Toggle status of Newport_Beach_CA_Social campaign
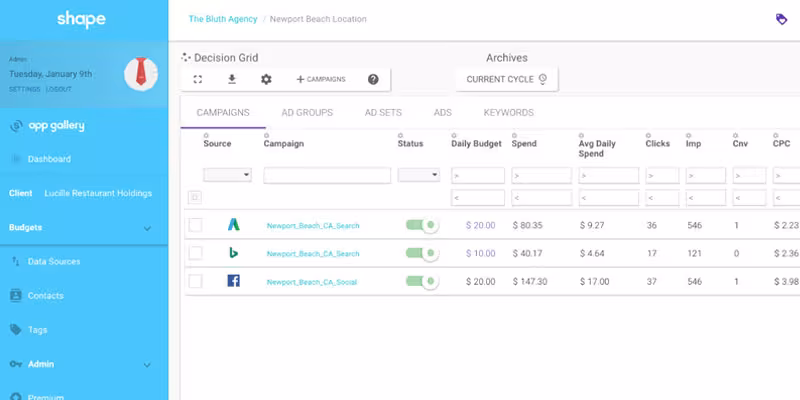The height and width of the screenshot is (400, 800). click(x=422, y=281)
